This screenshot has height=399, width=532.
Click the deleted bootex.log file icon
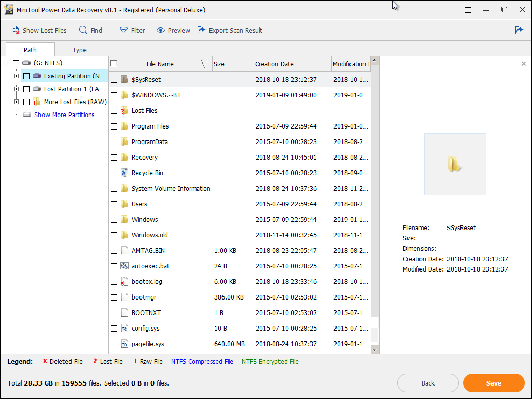(124, 282)
